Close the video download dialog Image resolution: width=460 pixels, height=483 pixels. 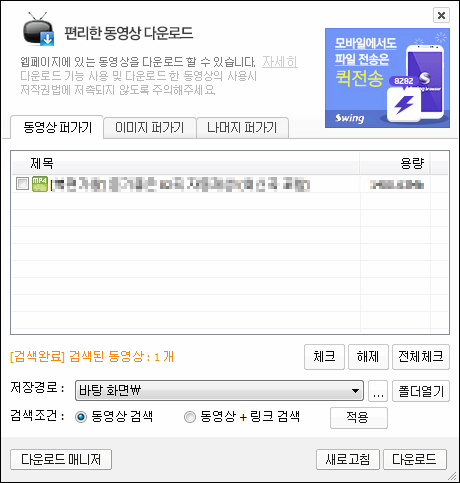(441, 15)
